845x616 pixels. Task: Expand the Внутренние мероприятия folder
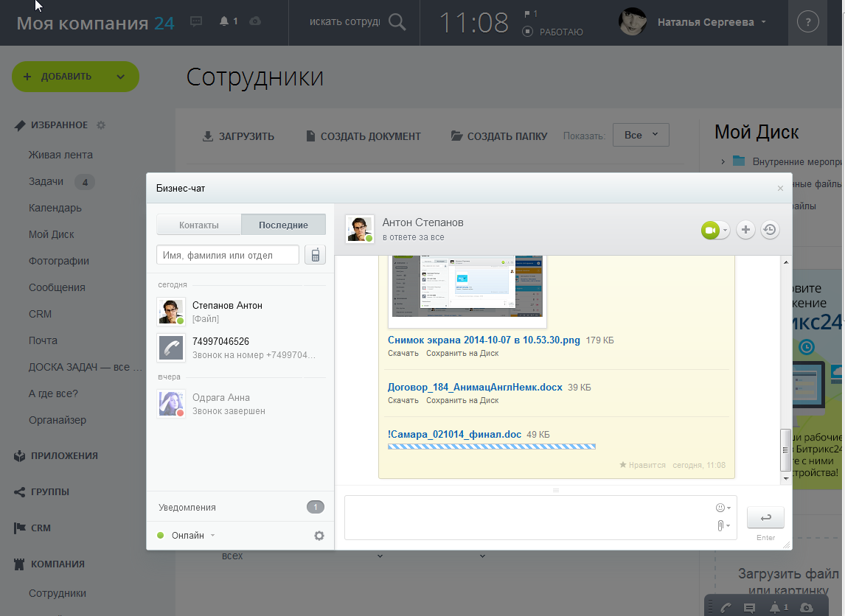click(x=723, y=161)
